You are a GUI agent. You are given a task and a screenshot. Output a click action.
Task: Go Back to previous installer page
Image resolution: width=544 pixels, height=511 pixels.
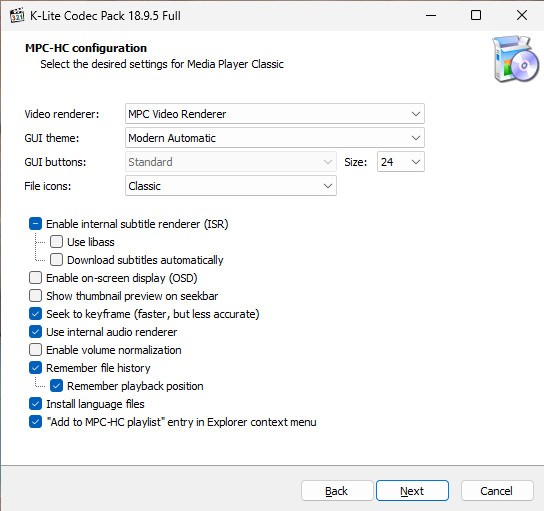coord(337,491)
